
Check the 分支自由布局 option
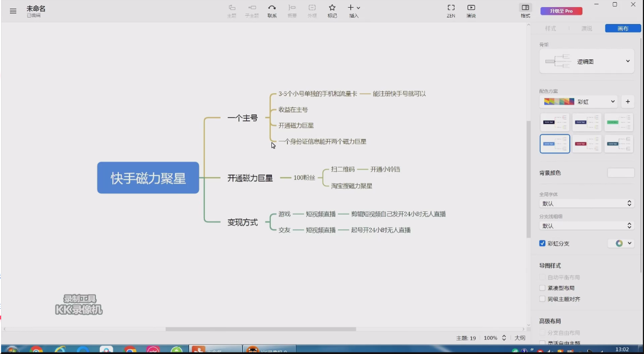coord(542,333)
